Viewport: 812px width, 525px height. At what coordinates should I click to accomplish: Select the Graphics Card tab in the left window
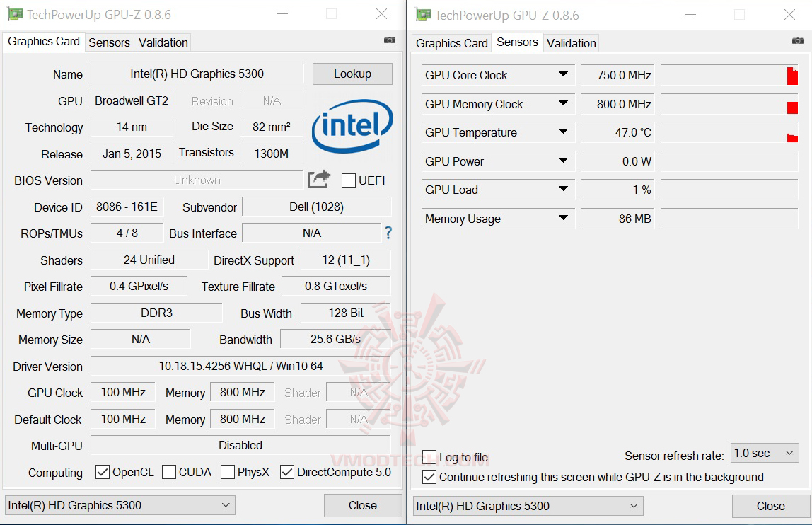point(44,42)
